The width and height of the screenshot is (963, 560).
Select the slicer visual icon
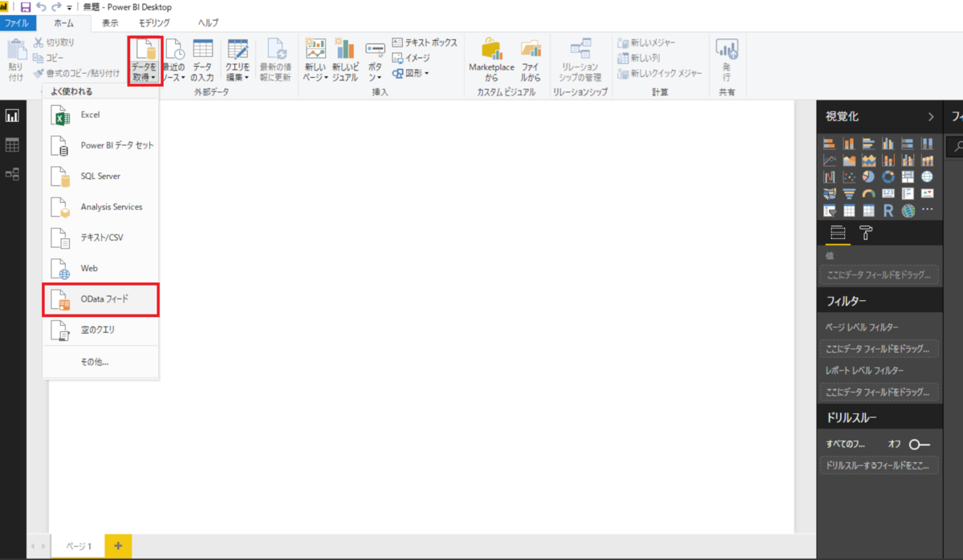[830, 210]
